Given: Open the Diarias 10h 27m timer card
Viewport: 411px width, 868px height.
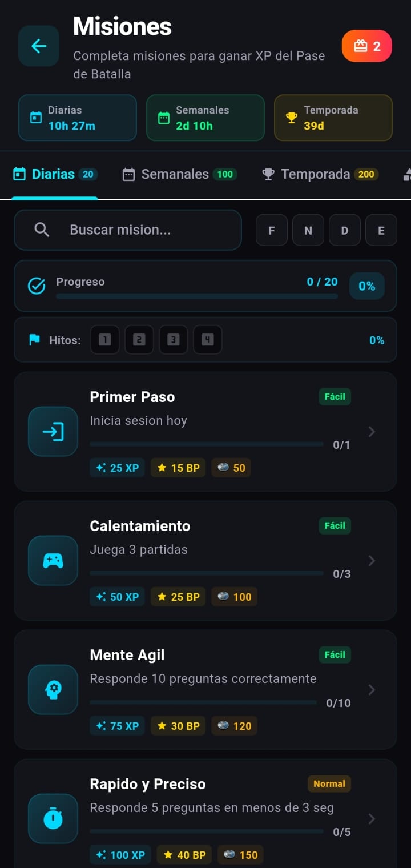Looking at the screenshot, I should (78, 118).
